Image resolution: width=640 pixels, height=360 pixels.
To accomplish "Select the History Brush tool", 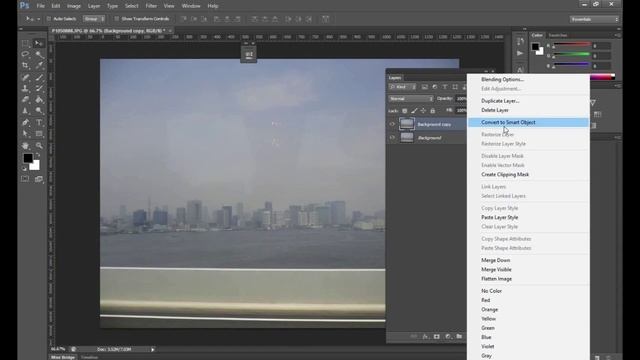I will (39, 88).
